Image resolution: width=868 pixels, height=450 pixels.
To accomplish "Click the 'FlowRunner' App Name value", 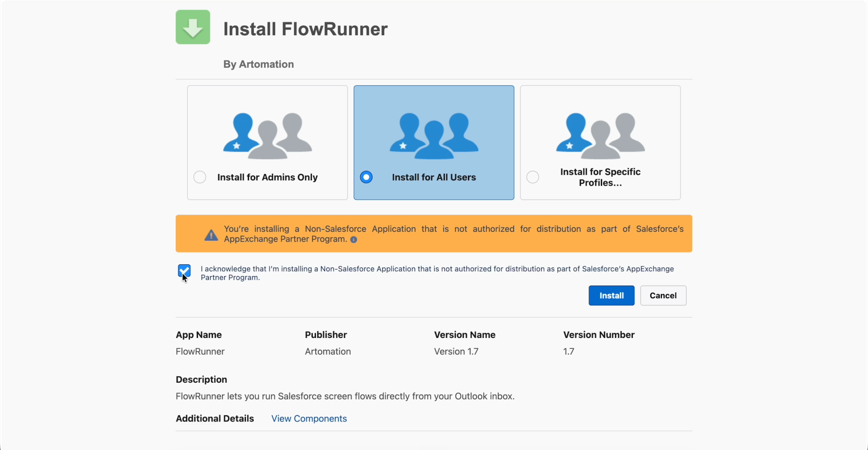I will (200, 352).
